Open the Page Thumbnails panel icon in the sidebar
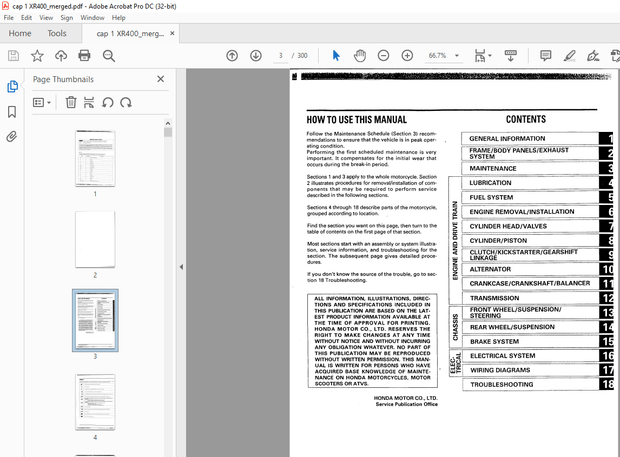Screen dimensions: 620x457 [x=12, y=86]
